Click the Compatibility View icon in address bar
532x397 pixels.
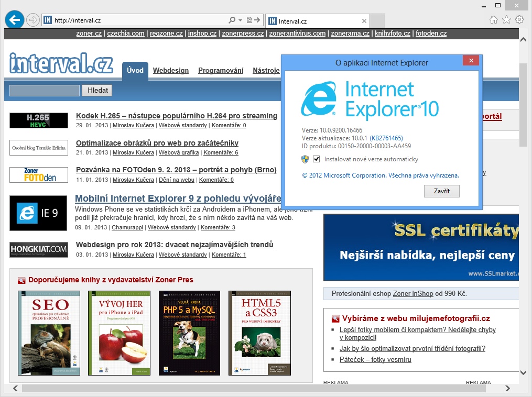[249, 20]
